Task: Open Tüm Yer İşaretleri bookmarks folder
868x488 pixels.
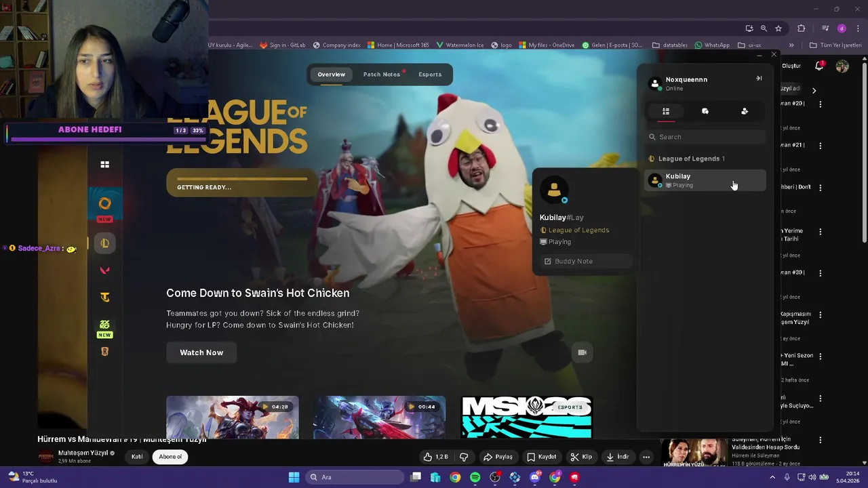Action: [835, 45]
